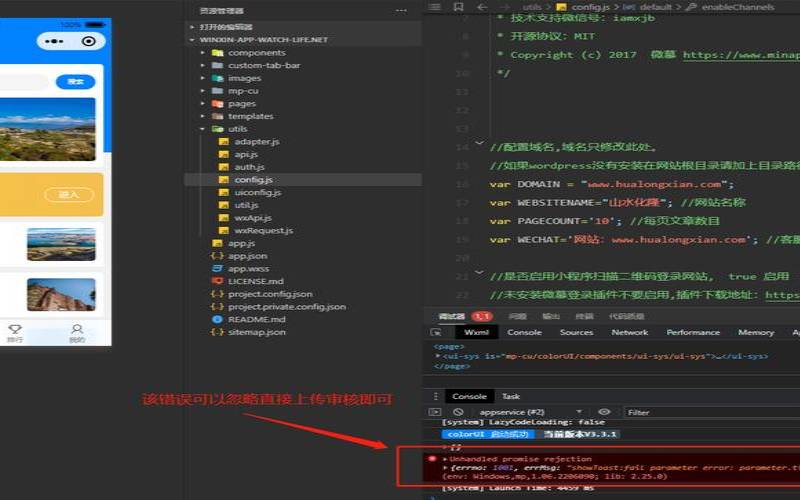800x500 pixels.
Task: Open adapter.js in the file tree
Action: [x=257, y=141]
